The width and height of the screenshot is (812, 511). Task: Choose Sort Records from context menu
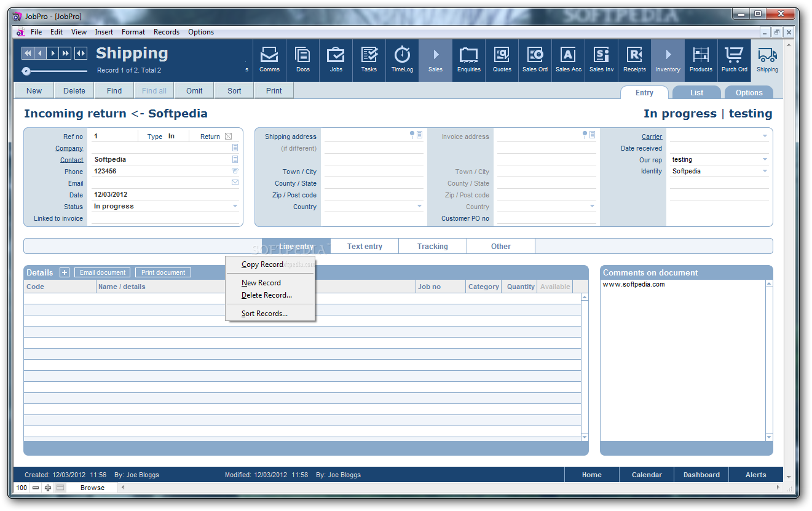[x=270, y=314]
